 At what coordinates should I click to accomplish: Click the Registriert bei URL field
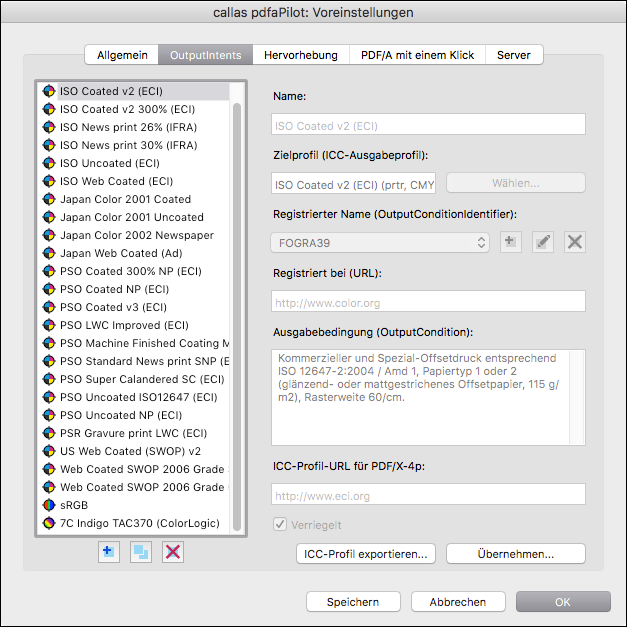428,302
